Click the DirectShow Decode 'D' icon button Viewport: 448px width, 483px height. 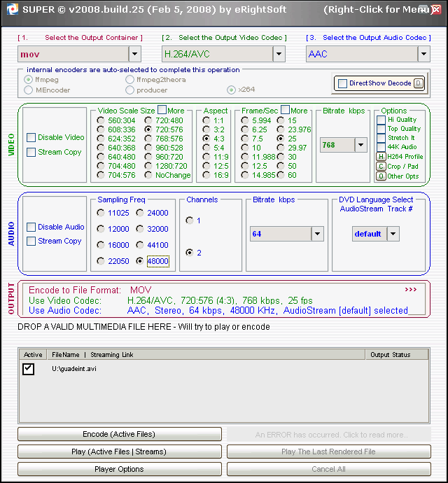[x=418, y=83]
